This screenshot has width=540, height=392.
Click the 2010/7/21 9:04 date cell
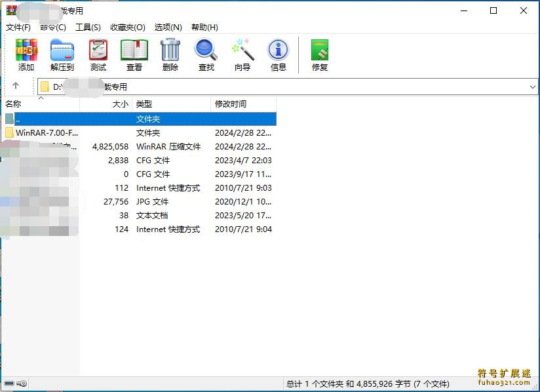click(243, 229)
